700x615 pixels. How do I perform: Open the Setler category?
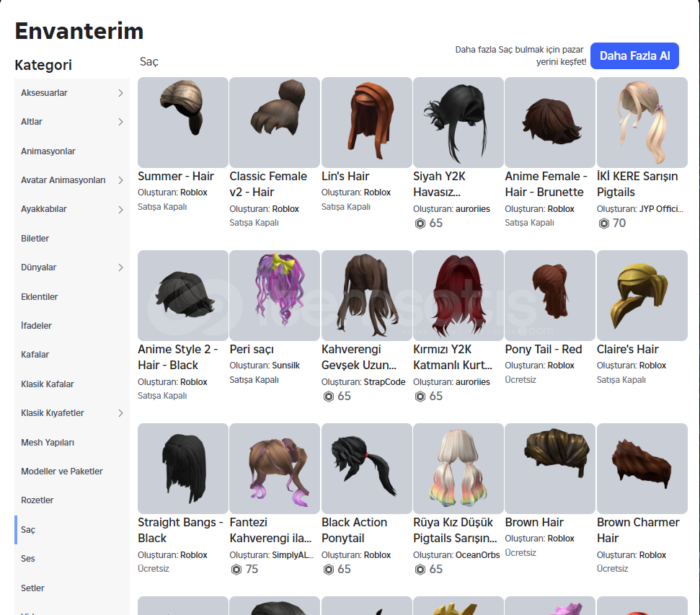click(72, 588)
